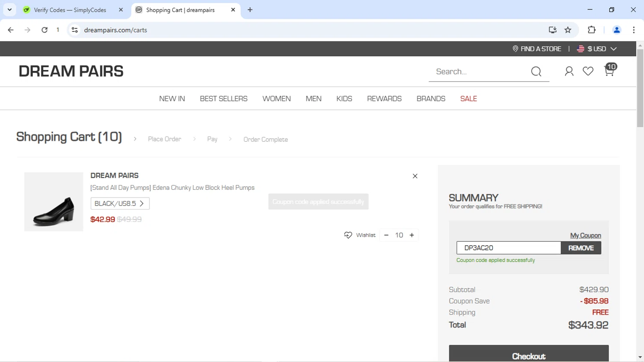
Task: Open the Edena Chunky Low Block Heel Pumps link
Action: [x=172, y=188]
